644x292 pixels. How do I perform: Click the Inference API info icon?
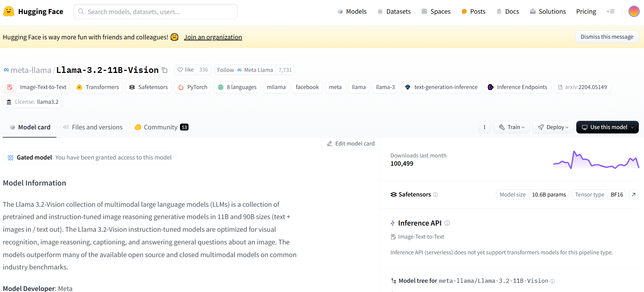(447, 223)
